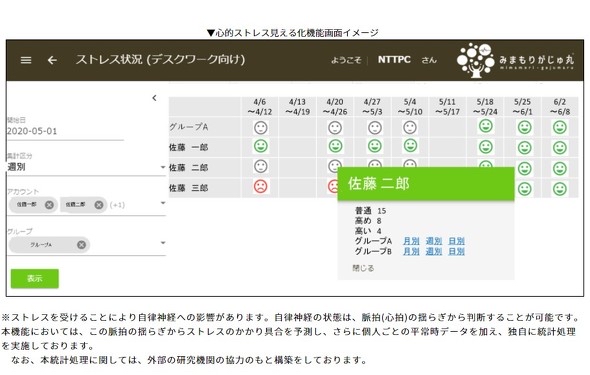The image size is (590, 375).
Task: Click the 高め 8 count in popup
Action: coord(368,221)
